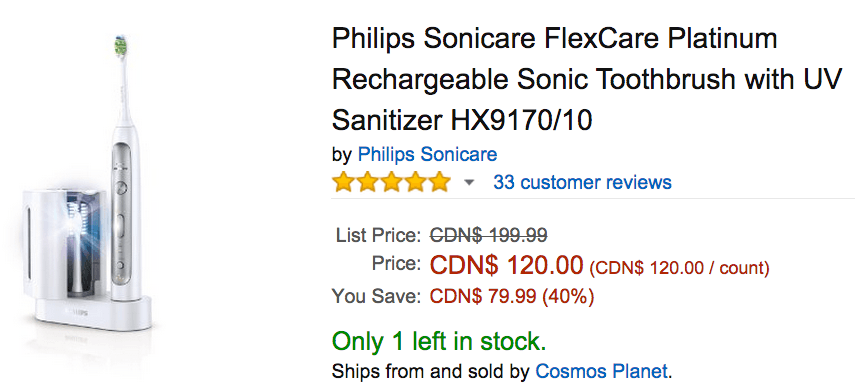
Task: Open the Philips Sonicare brand link
Action: pyautogui.click(x=427, y=154)
